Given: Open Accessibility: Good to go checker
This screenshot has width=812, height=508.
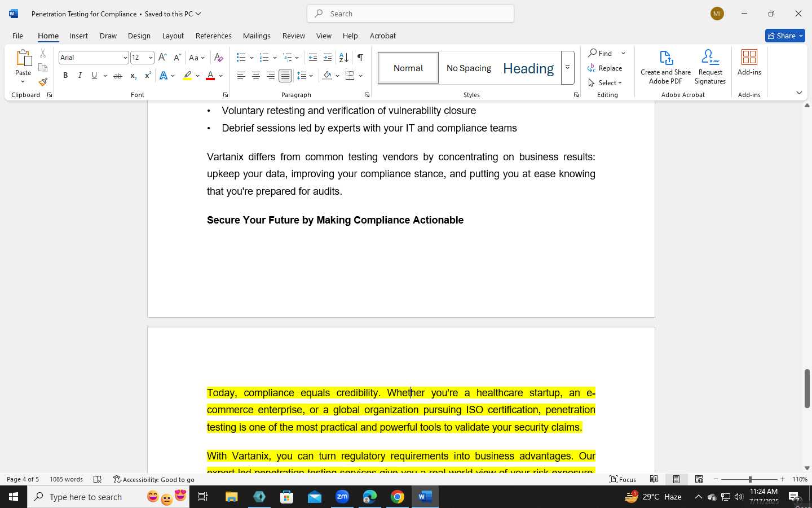Looking at the screenshot, I should pos(153,479).
